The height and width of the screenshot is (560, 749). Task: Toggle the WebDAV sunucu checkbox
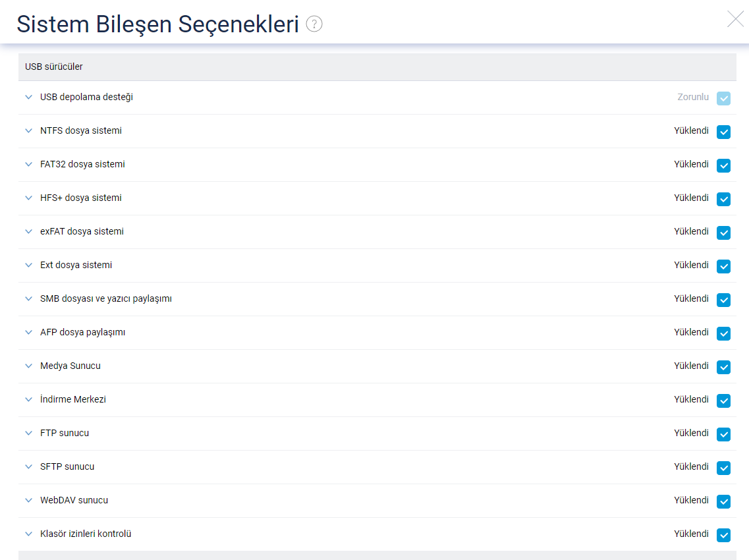coord(724,502)
